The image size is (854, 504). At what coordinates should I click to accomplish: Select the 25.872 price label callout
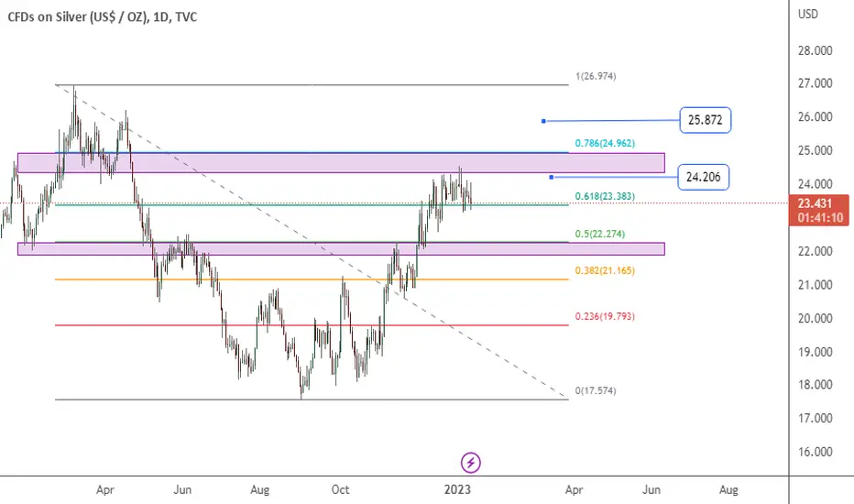706,120
